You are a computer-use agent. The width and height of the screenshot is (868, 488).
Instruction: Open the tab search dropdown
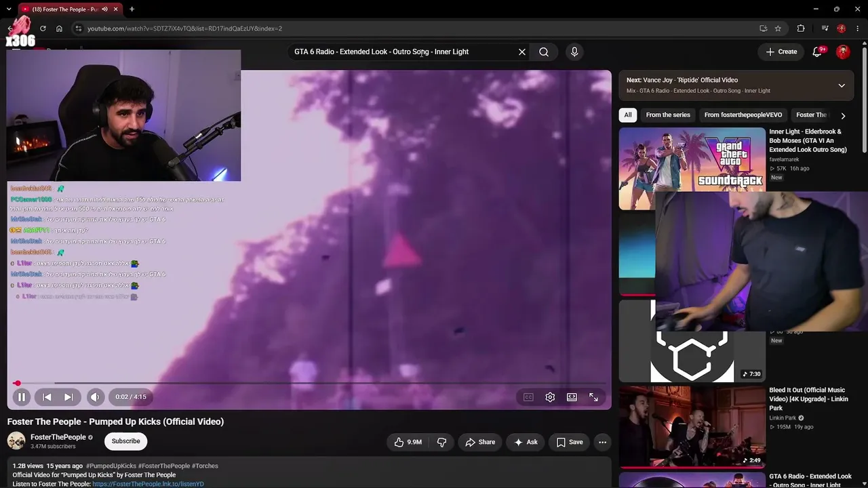9,9
